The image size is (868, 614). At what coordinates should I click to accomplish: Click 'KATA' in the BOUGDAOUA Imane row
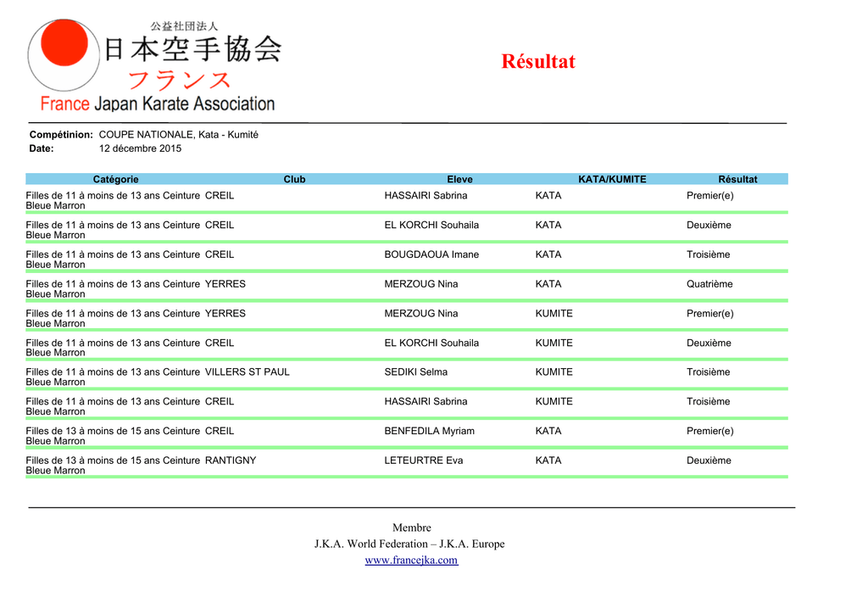[548, 254]
